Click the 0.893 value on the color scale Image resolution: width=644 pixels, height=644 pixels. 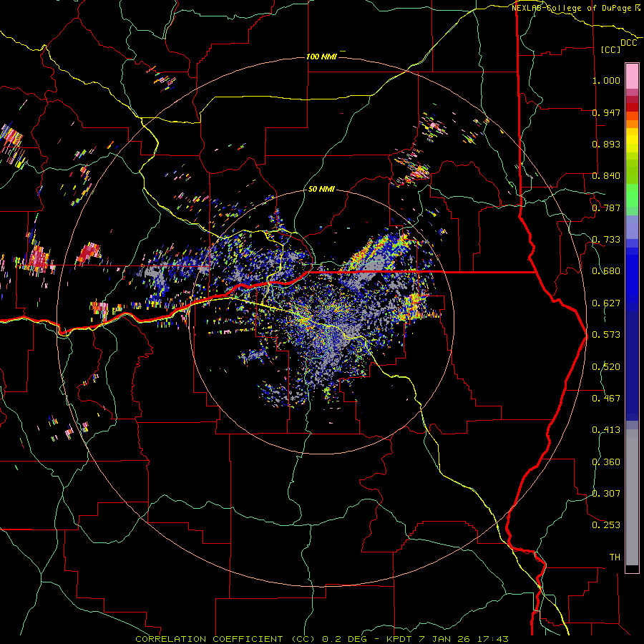(x=606, y=144)
